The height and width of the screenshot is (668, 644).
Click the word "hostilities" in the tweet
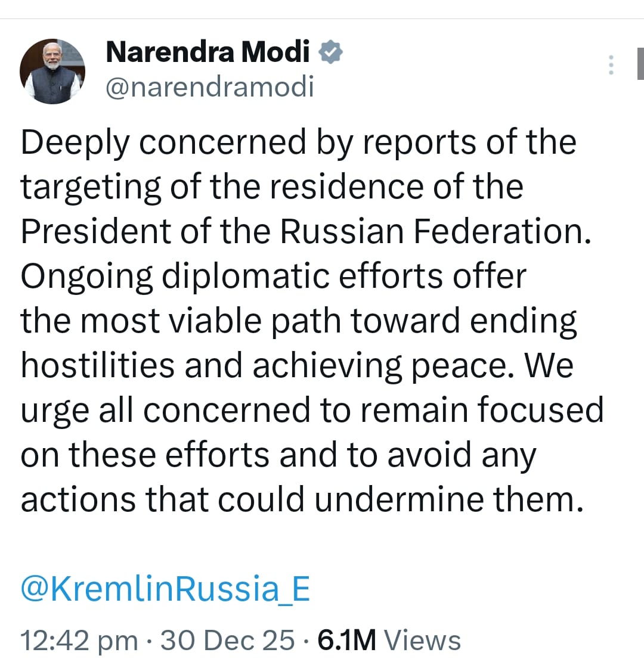97,365
